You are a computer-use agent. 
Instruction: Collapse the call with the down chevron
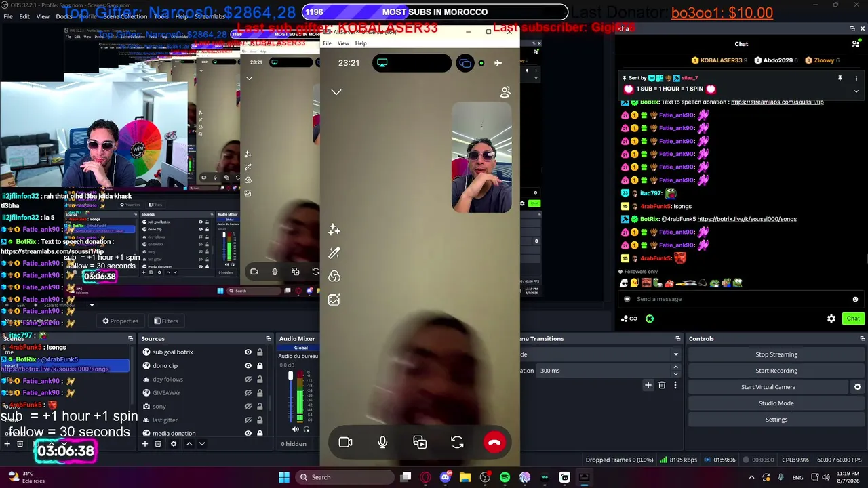(x=336, y=92)
